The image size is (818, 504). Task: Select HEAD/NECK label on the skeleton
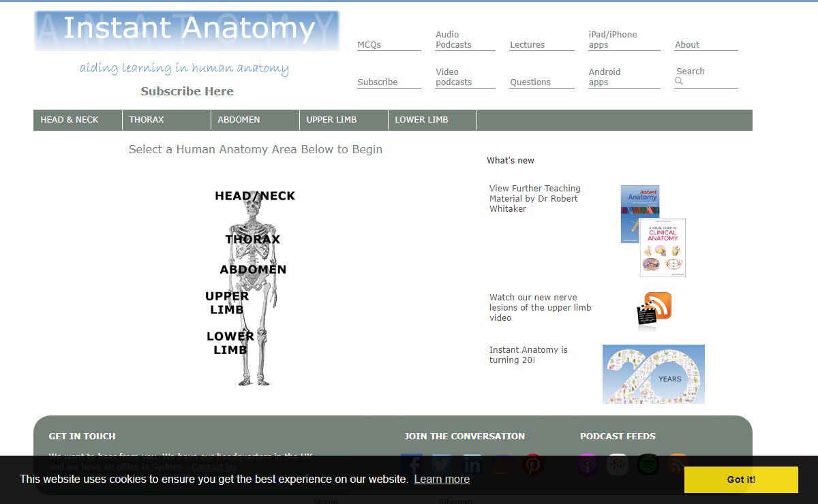[x=255, y=196]
